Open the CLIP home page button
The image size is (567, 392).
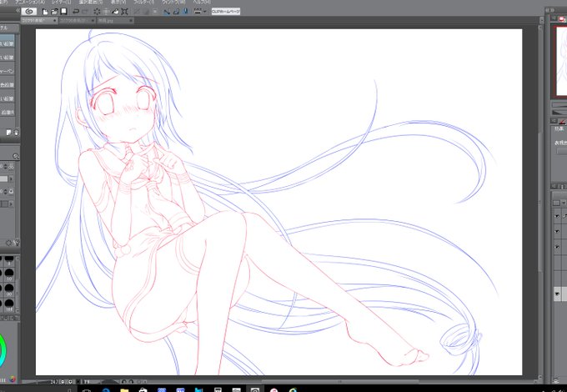(226, 12)
